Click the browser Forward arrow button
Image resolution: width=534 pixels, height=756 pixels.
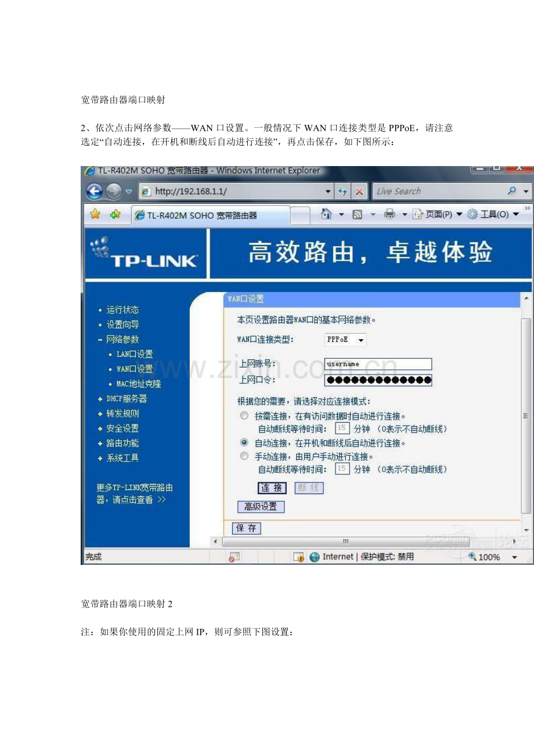pyautogui.click(x=114, y=191)
